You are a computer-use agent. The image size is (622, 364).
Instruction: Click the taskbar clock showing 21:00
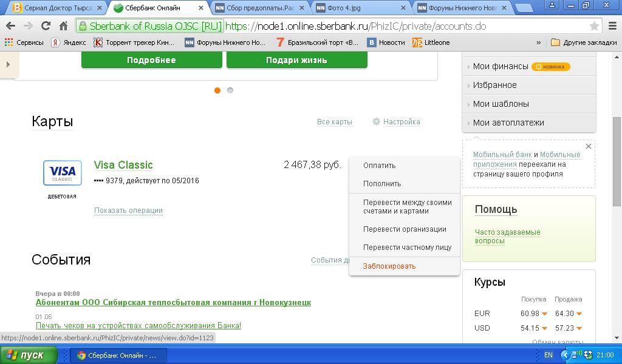pyautogui.click(x=605, y=356)
